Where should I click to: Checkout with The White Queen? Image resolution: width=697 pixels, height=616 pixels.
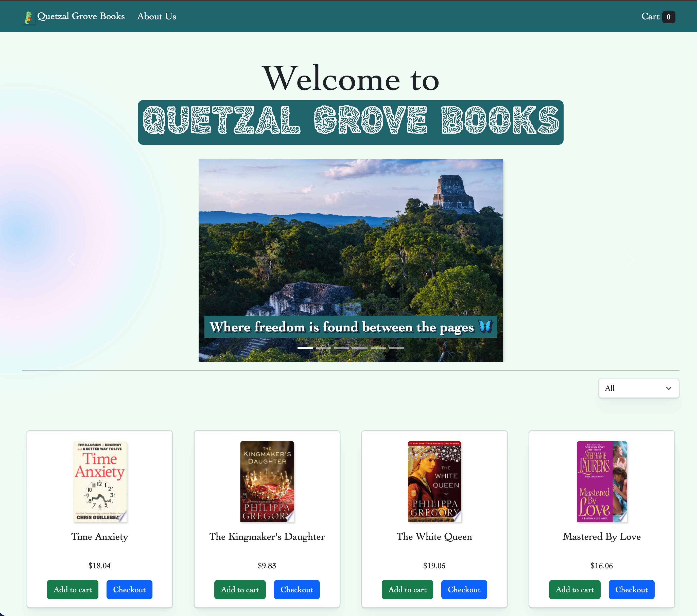[464, 589]
